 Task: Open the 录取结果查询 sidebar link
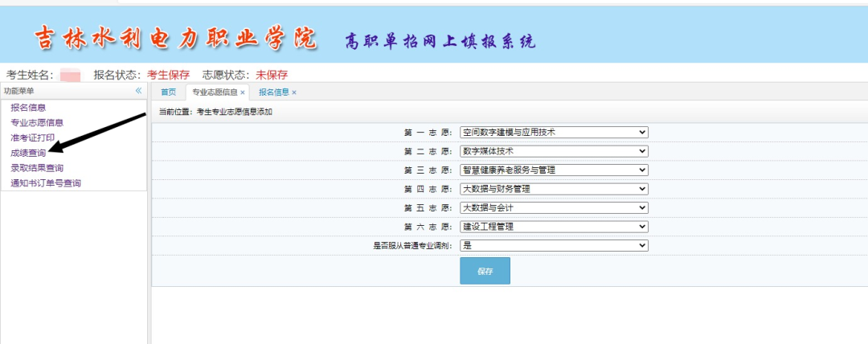[37, 168]
